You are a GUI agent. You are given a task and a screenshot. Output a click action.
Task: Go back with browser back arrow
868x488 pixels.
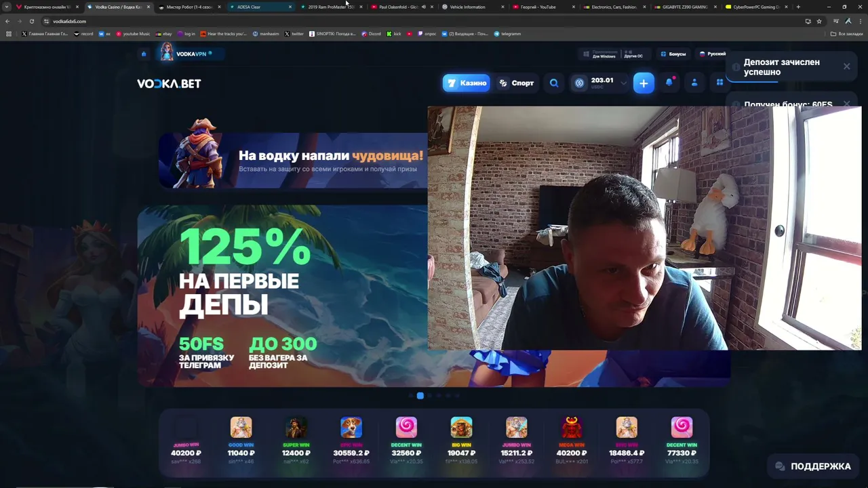[7, 21]
